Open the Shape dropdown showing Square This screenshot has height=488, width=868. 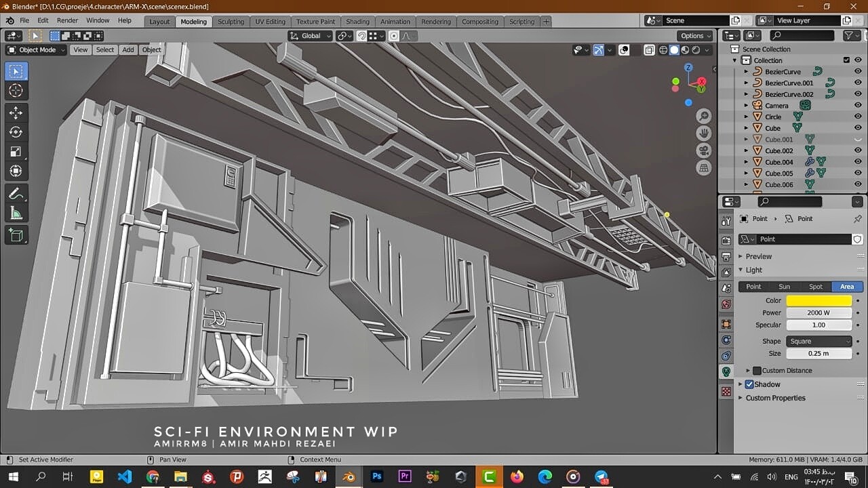818,341
